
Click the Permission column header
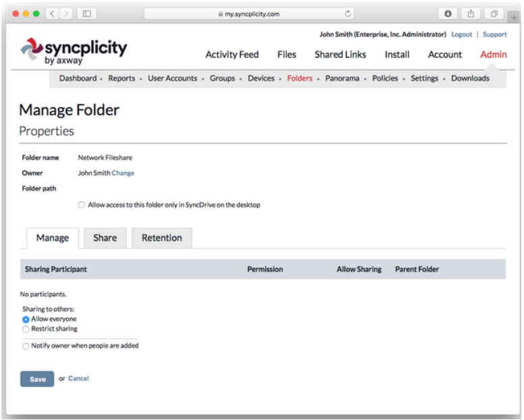pos(265,269)
